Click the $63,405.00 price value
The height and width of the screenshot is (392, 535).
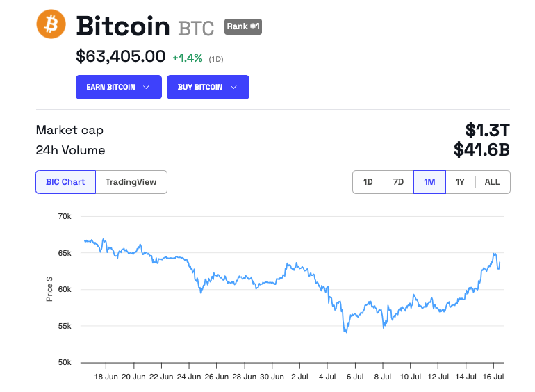(x=120, y=57)
